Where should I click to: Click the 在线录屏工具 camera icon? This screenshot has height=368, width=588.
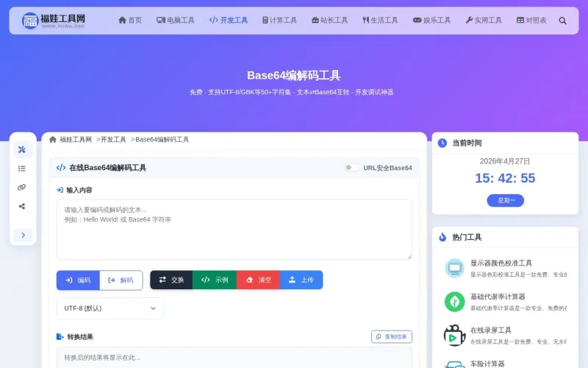[454, 336]
